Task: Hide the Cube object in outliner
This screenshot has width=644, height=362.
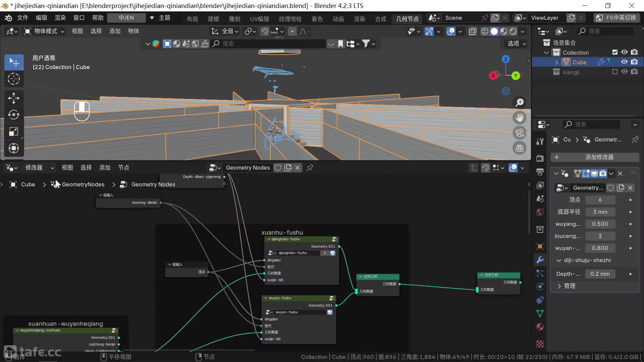Action: click(624, 62)
